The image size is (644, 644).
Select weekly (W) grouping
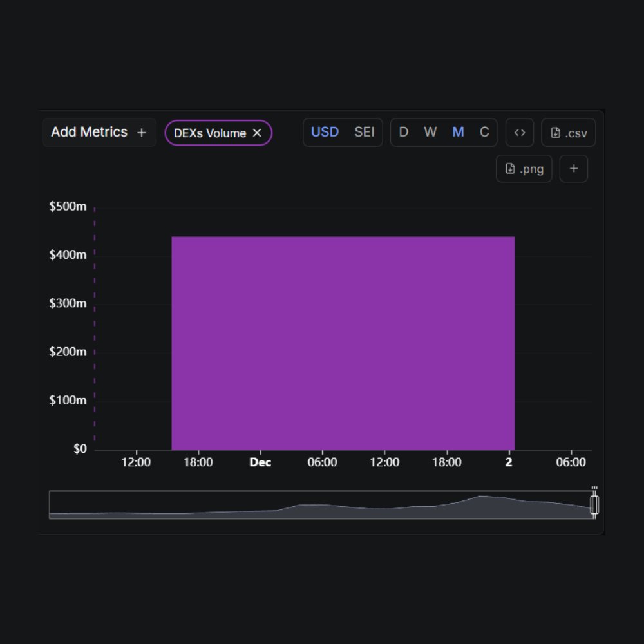tap(430, 132)
